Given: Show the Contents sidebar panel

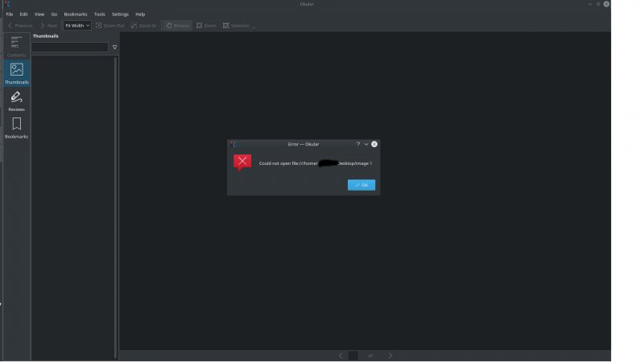Looking at the screenshot, I should tap(16, 47).
